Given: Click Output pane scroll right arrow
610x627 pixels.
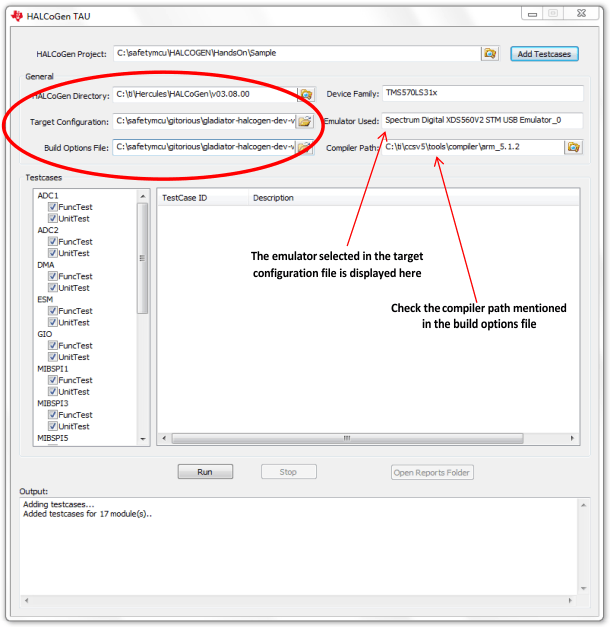Looking at the screenshot, I should [x=570, y=600].
